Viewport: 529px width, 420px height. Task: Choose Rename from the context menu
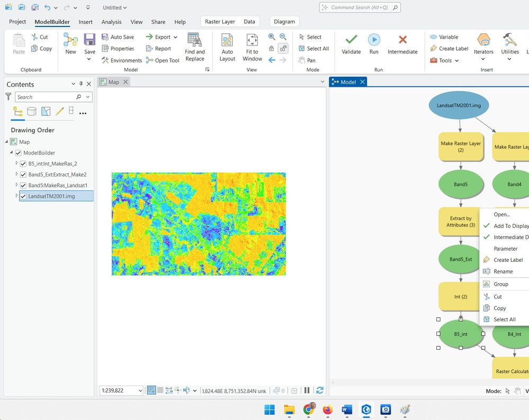coord(503,271)
